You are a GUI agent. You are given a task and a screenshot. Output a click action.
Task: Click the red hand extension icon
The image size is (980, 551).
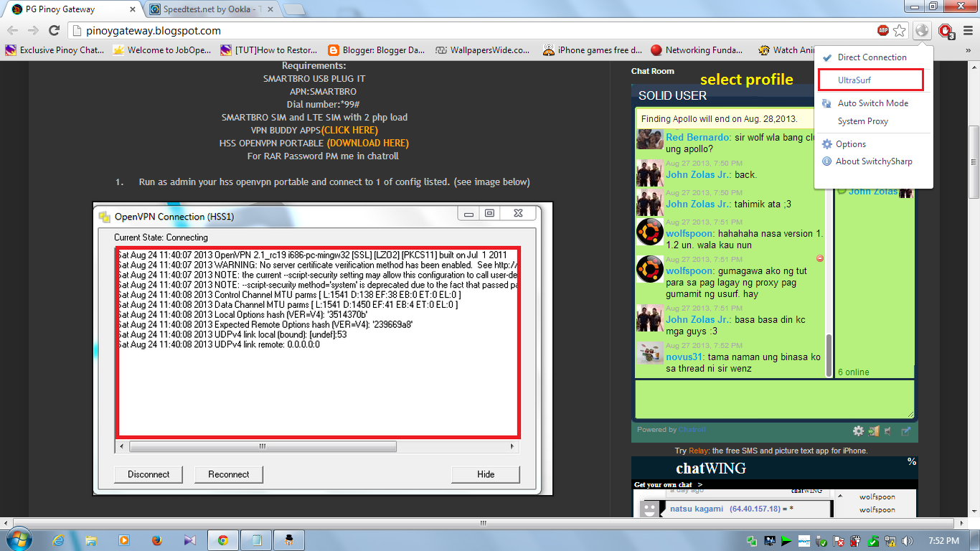pyautogui.click(x=946, y=31)
